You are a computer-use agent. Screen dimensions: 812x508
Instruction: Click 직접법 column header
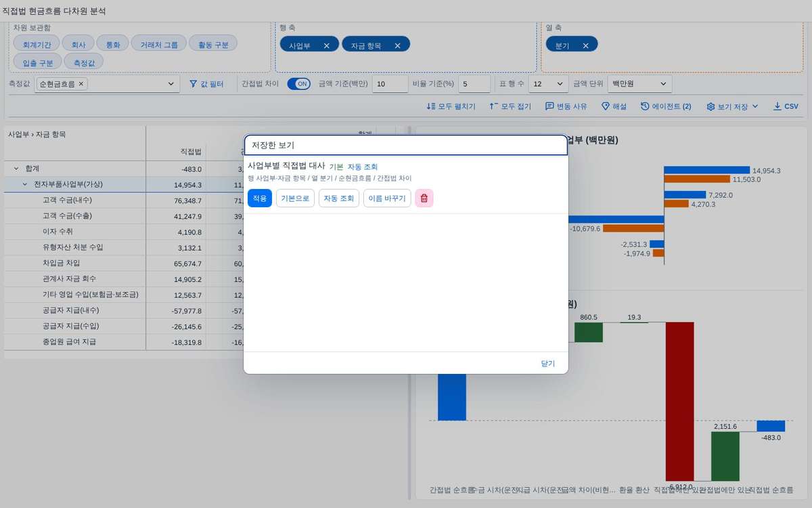pyautogui.click(x=191, y=152)
